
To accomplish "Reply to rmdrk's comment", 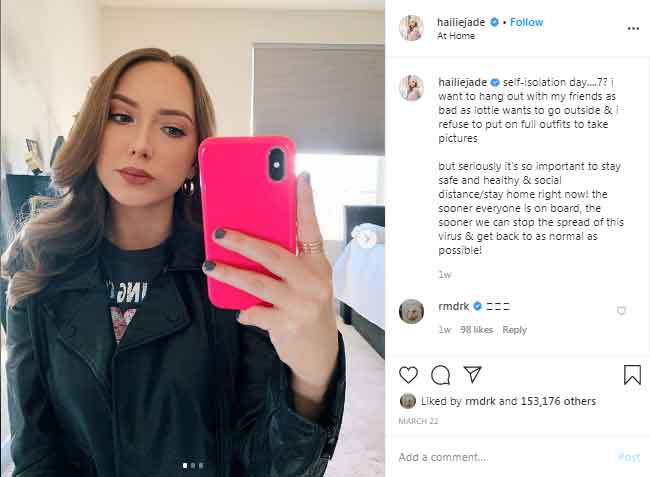I will [514, 329].
